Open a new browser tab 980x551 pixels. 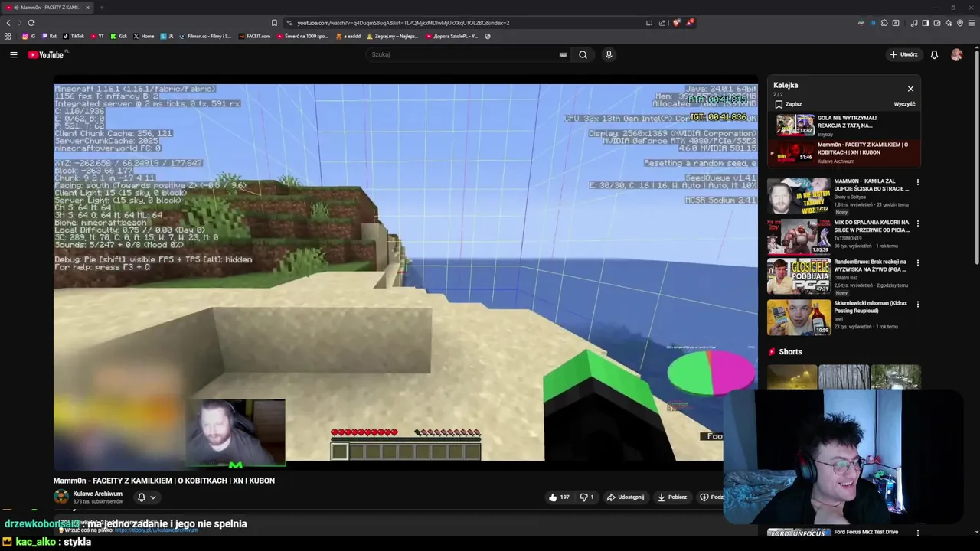click(101, 8)
